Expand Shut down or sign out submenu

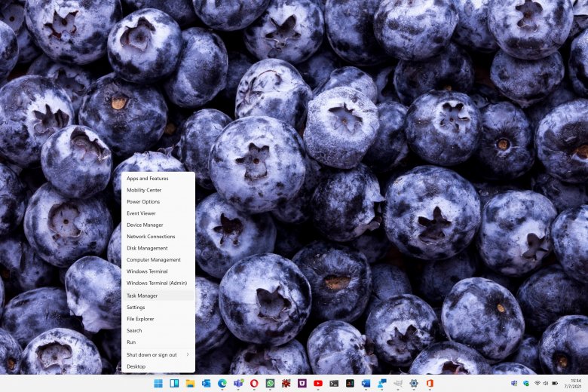tap(158, 355)
